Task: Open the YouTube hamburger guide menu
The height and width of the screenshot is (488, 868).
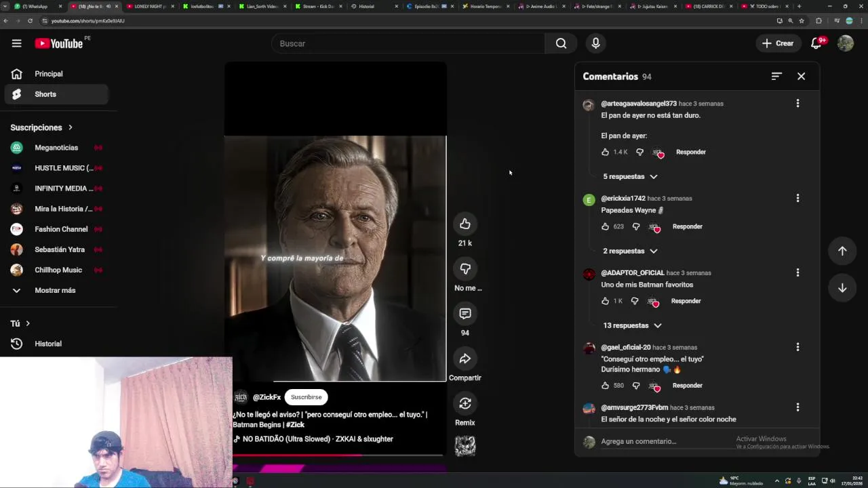Action: [16, 43]
